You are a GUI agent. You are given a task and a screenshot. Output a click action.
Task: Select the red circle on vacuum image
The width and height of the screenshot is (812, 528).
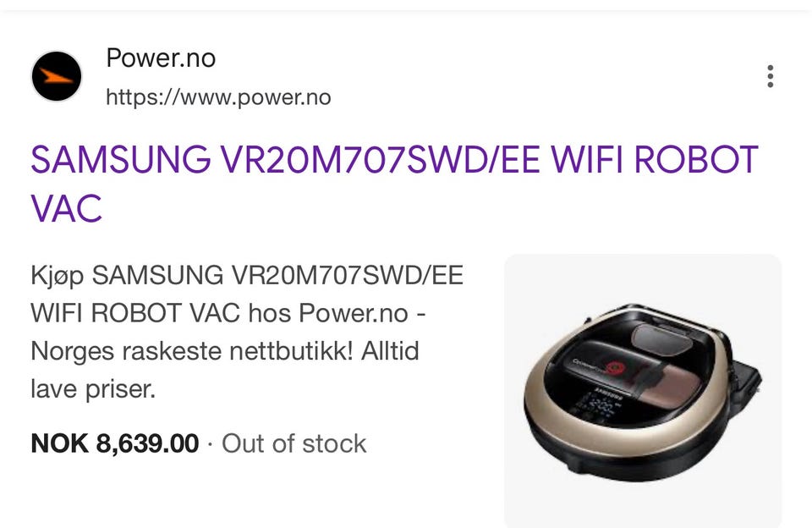(x=615, y=368)
